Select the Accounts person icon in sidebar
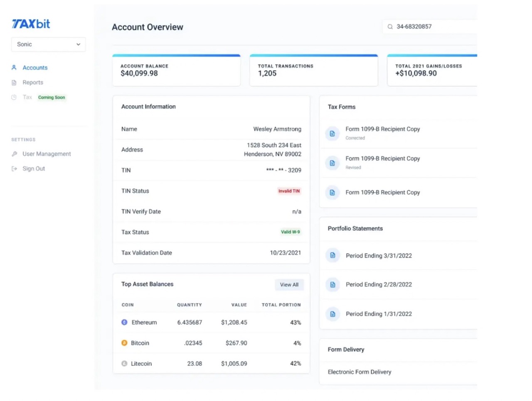 (x=14, y=67)
